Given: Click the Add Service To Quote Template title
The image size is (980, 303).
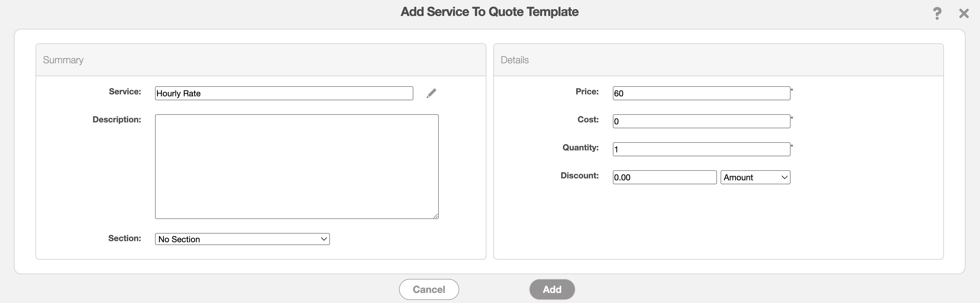Looking at the screenshot, I should coord(489,12).
